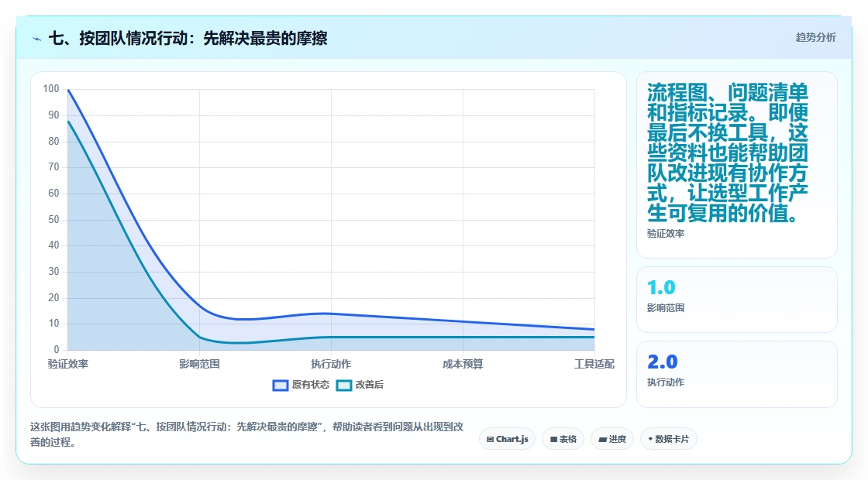
Task: Click the small icon inside the Chart.js tag
Action: point(490,440)
